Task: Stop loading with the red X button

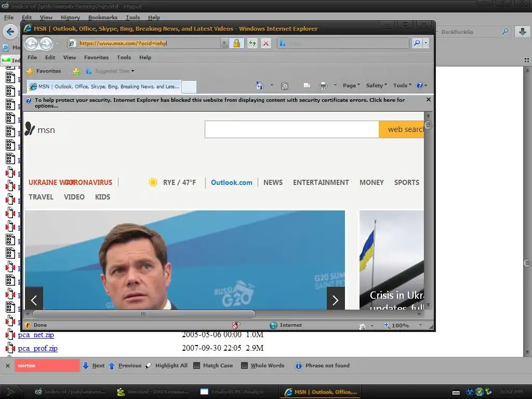Action: (266, 44)
